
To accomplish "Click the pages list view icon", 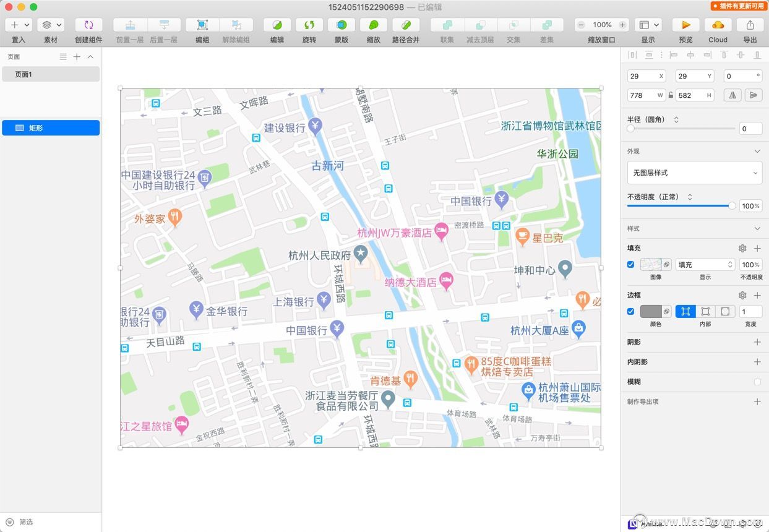I will pyautogui.click(x=63, y=56).
